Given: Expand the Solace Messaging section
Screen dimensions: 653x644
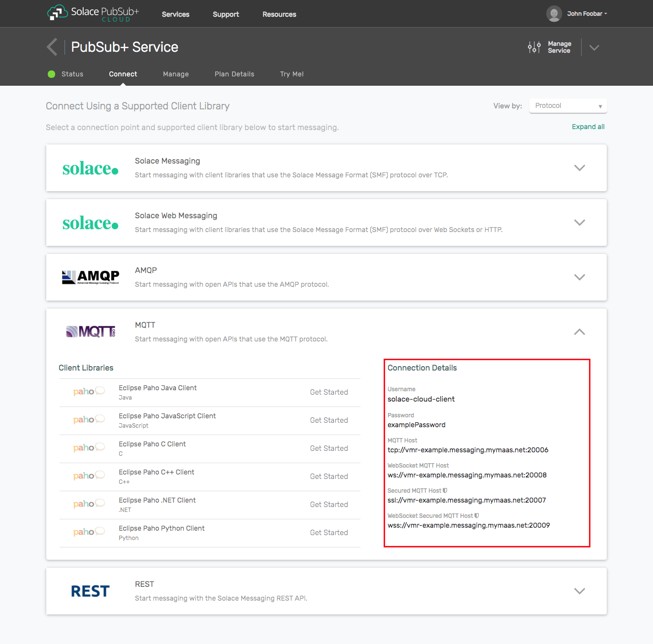Looking at the screenshot, I should tap(580, 168).
